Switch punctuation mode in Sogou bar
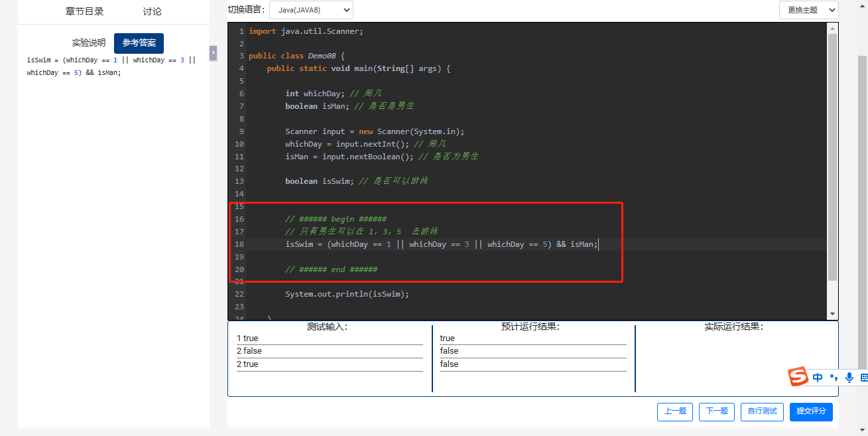The image size is (868, 436). point(834,378)
